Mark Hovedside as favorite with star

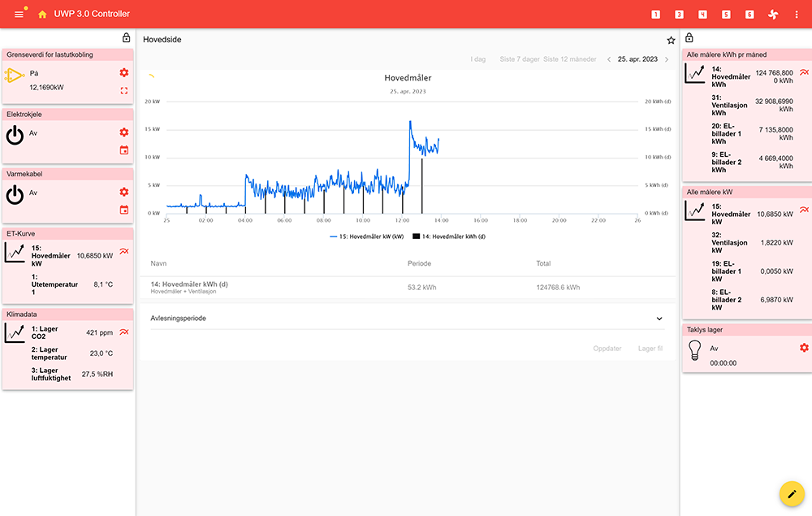671,40
